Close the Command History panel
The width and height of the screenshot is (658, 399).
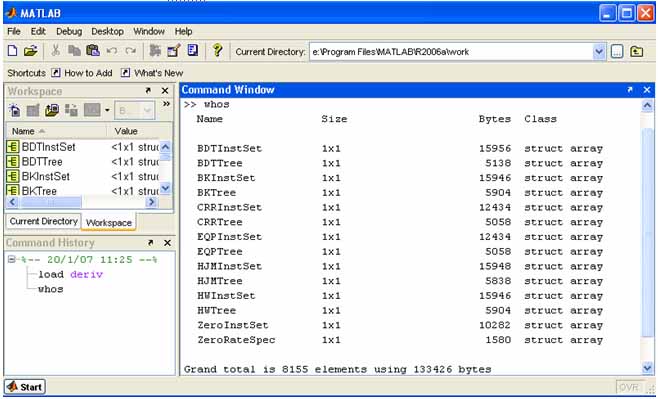[167, 243]
